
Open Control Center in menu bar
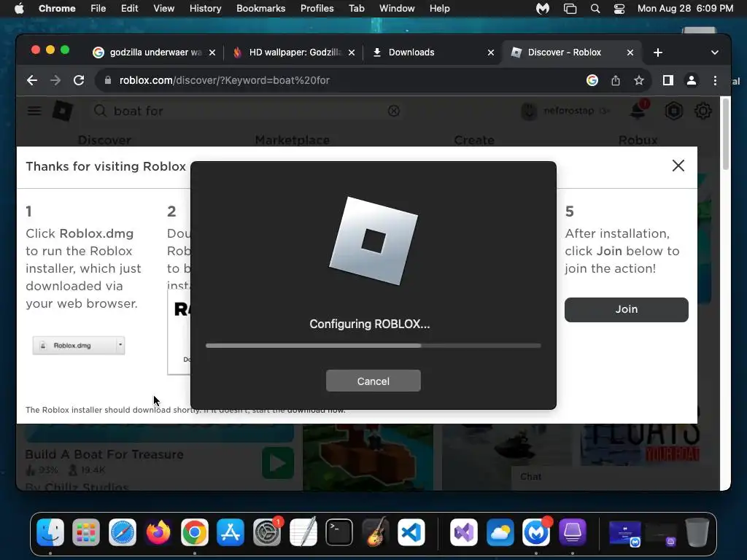tap(619, 9)
